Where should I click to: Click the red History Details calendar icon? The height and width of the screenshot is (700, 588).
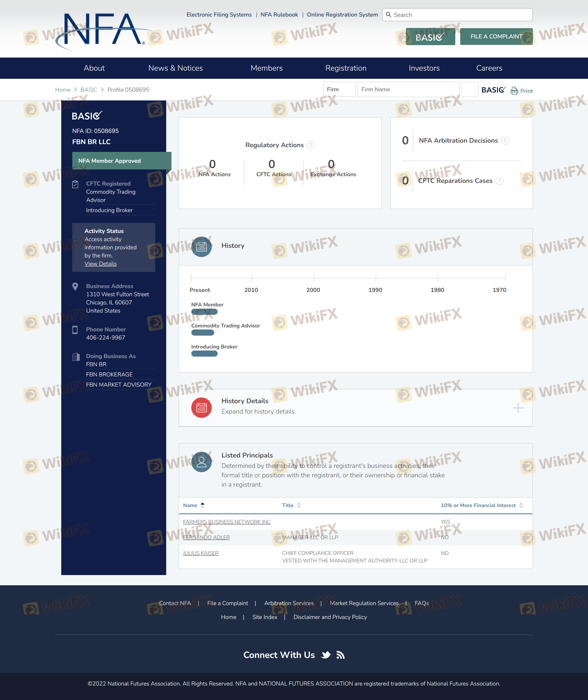point(201,407)
